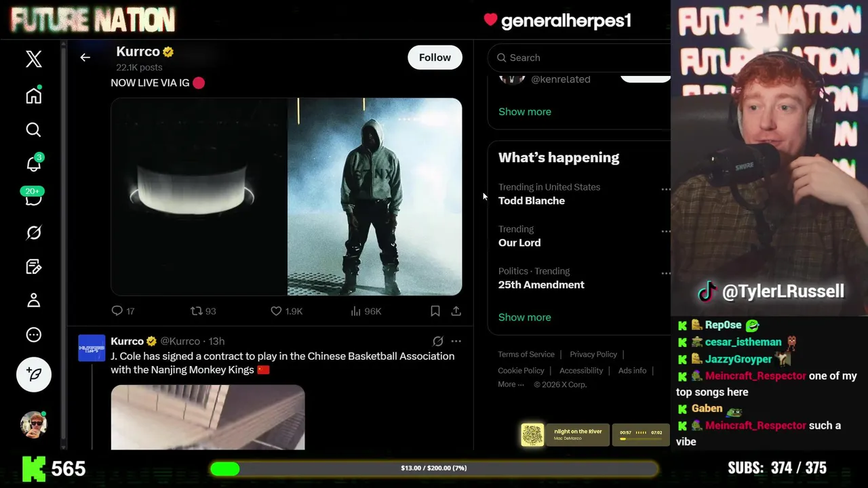Click JazzyGroyper username in chat
Screen dimensions: 868x488
click(738, 359)
